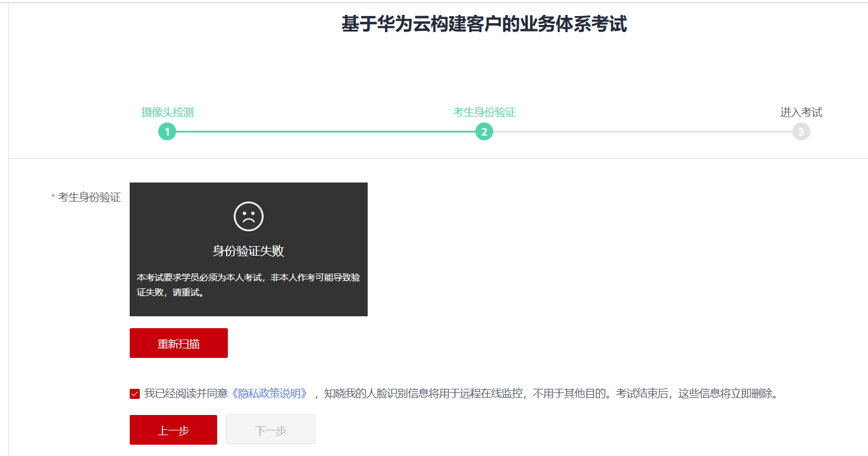This screenshot has width=868, height=456.
Task: Select step 3 circle for 进入考试
Action: (x=801, y=132)
